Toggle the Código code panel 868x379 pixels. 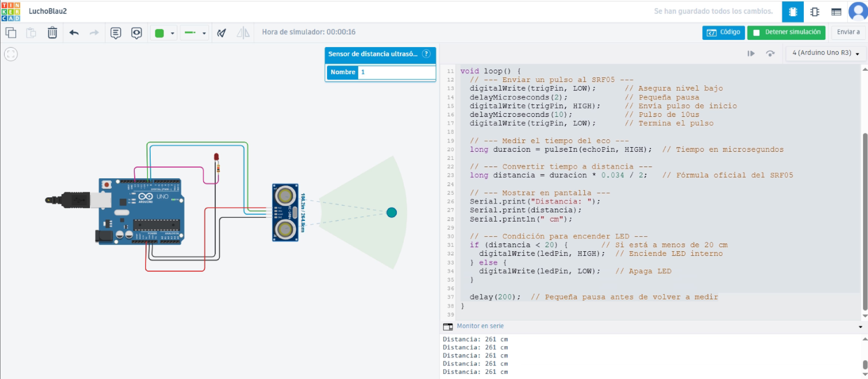(723, 32)
